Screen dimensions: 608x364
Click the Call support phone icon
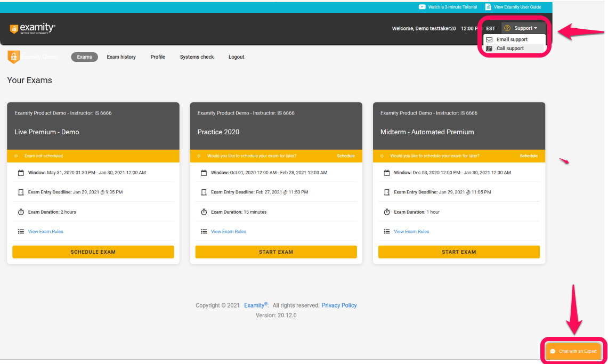(489, 48)
